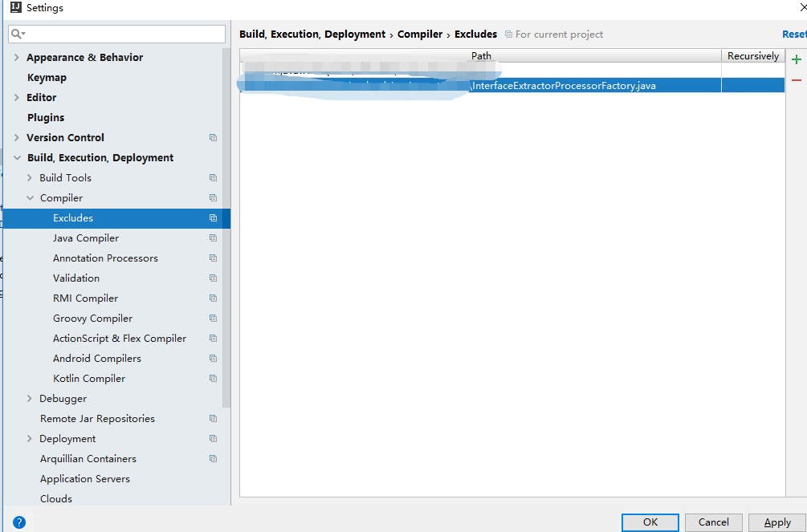This screenshot has width=807, height=532.
Task: Focus the settings search field
Action: [116, 34]
